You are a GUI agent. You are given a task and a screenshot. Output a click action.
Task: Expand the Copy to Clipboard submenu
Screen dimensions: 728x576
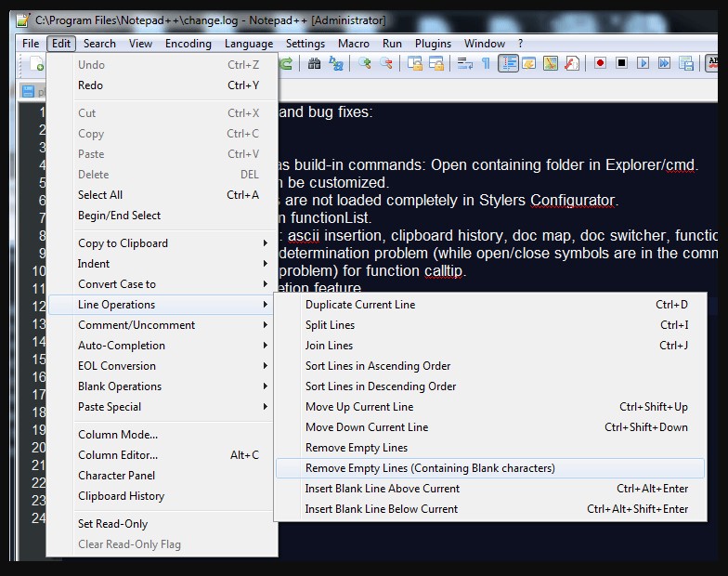160,243
